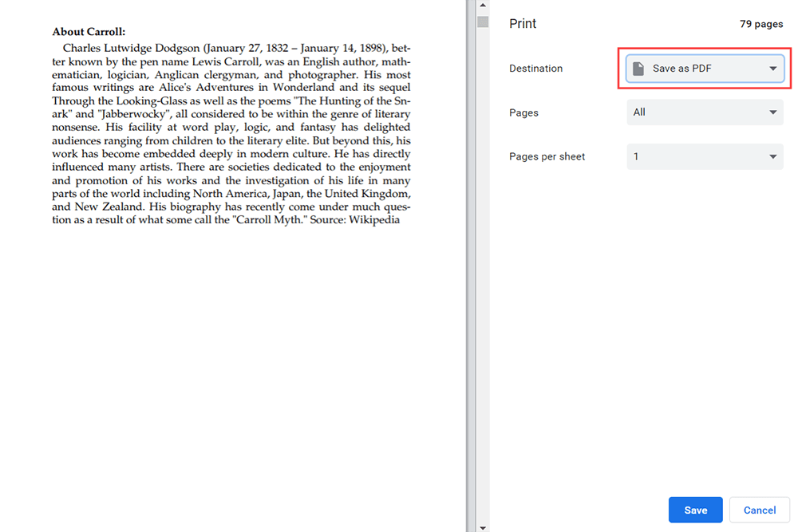Click the PDF document icon in Destination
This screenshot has width=798, height=532.
(x=638, y=69)
